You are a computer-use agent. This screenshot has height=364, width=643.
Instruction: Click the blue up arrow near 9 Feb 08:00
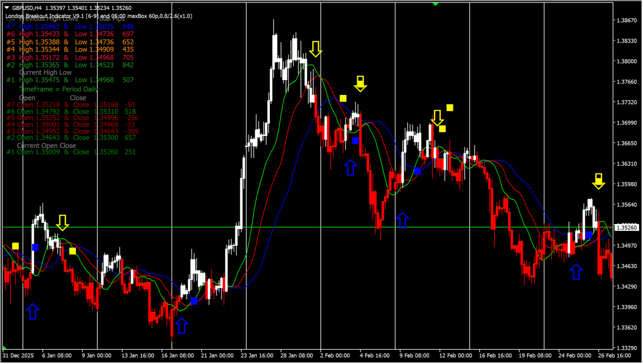[402, 220]
